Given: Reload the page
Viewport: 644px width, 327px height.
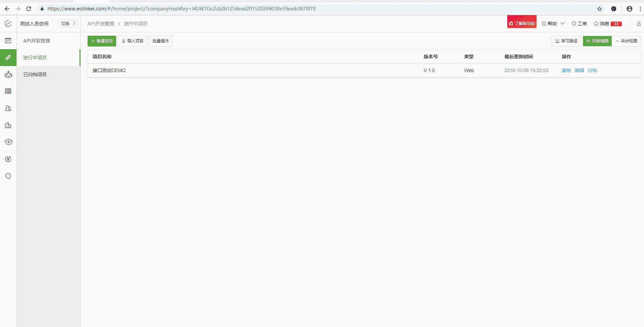Looking at the screenshot, I should tap(29, 9).
